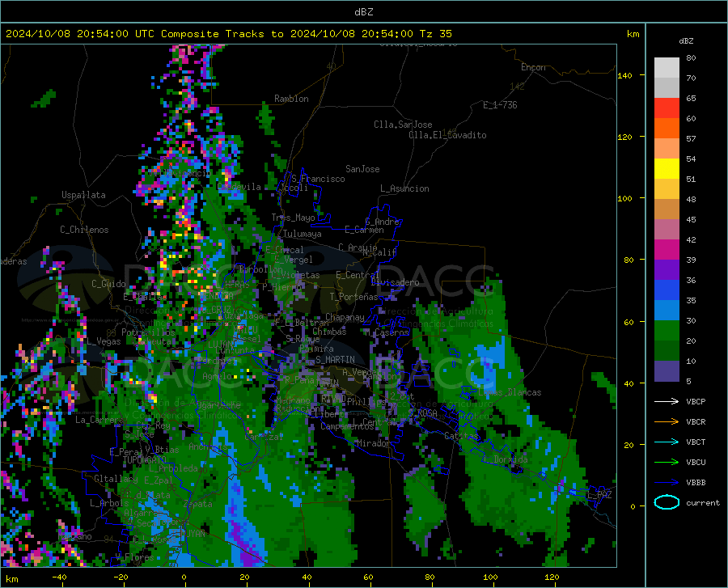728x588 pixels.
Task: Click the white VBCP arrow legend icon
Action: (x=667, y=401)
